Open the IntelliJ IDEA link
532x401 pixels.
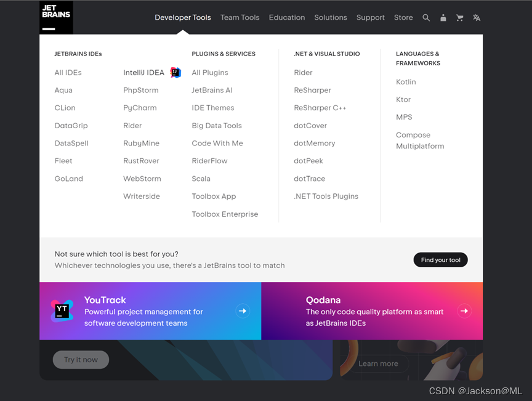(x=143, y=72)
